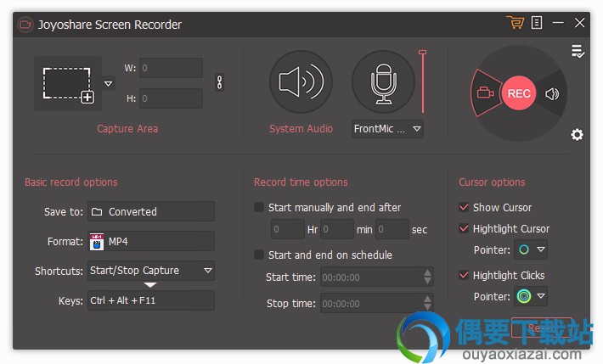Click the Basic record options heading
This screenshot has width=603, height=364.
(x=71, y=182)
